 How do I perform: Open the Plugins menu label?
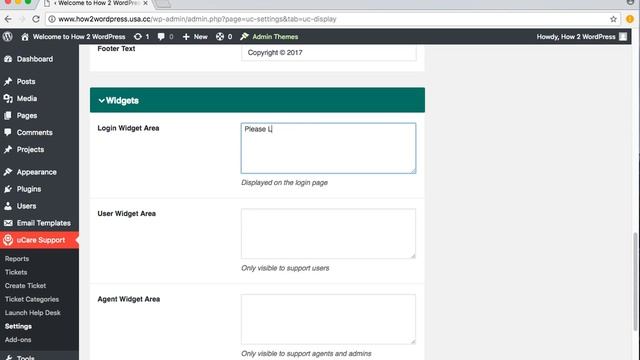(x=29, y=189)
